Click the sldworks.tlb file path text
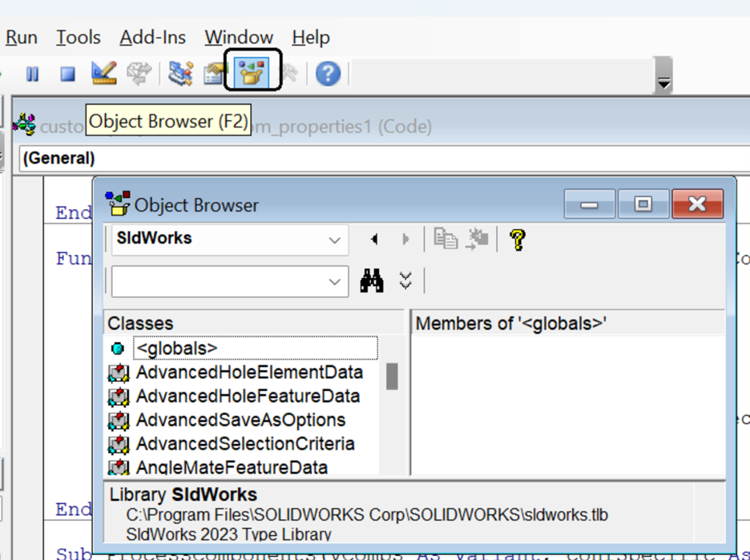The width and height of the screenshot is (750, 560). (x=367, y=515)
